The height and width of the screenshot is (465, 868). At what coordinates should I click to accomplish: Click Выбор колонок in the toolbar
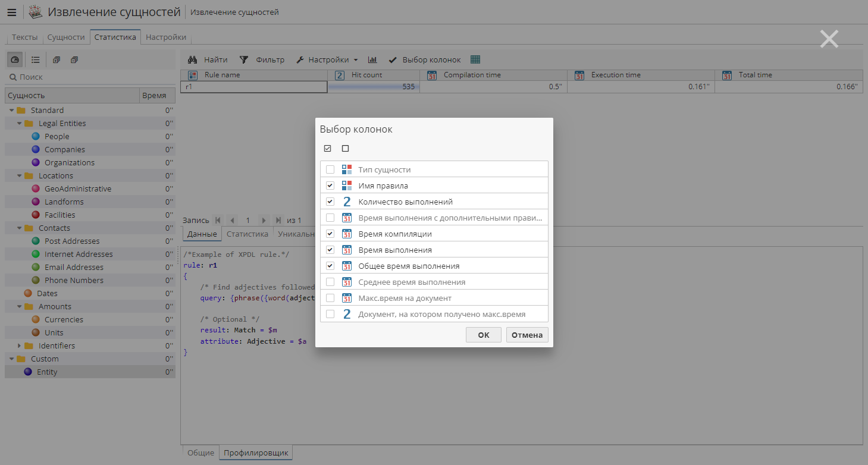tap(425, 59)
